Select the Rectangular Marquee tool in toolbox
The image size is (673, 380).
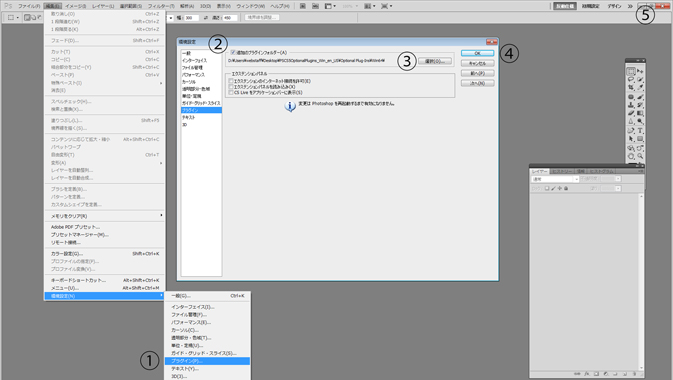pyautogui.click(x=631, y=71)
